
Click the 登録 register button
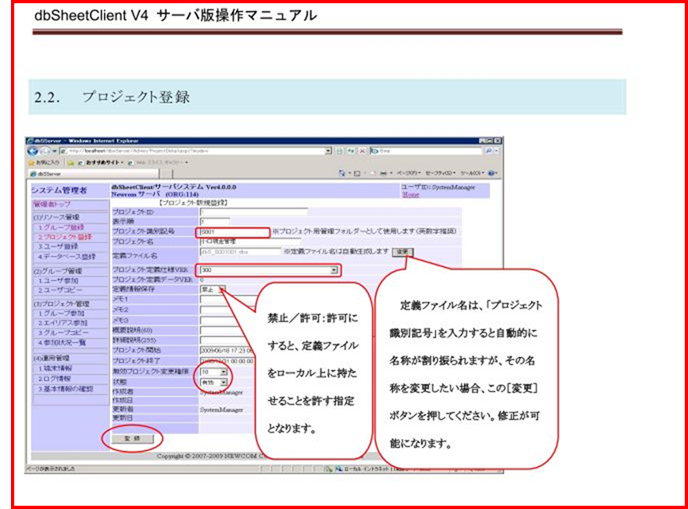(132, 438)
